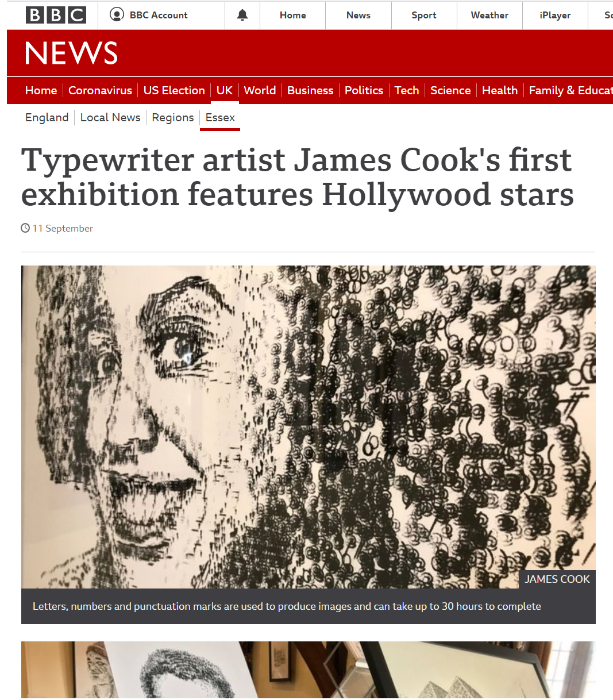Select the World news tab
This screenshot has height=700, width=613.
pyautogui.click(x=260, y=90)
